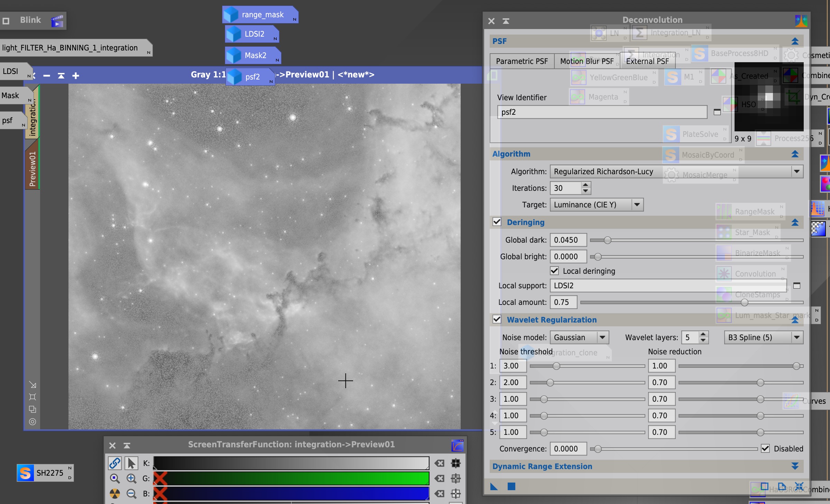Click the Local amount slider
The image size is (830, 504).
691,302
